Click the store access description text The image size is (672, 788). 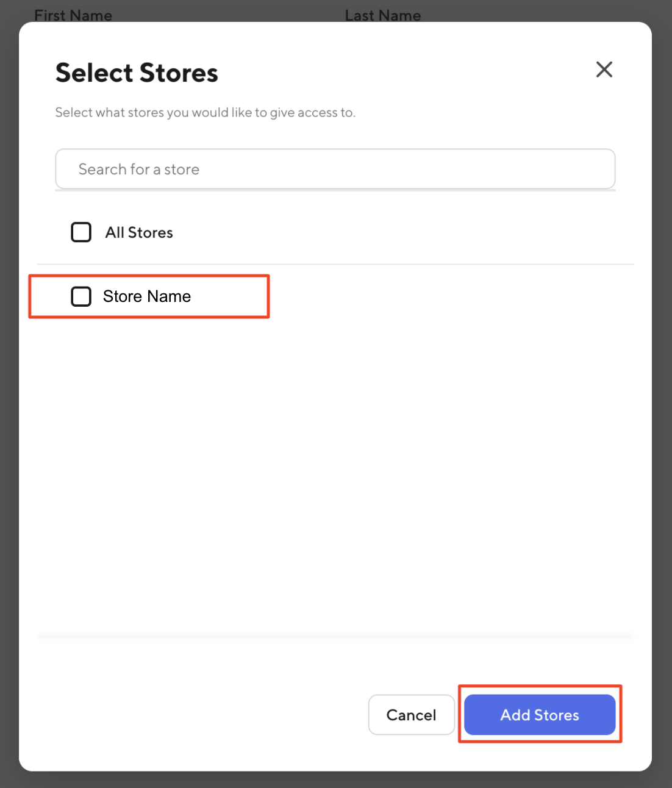[x=205, y=113]
